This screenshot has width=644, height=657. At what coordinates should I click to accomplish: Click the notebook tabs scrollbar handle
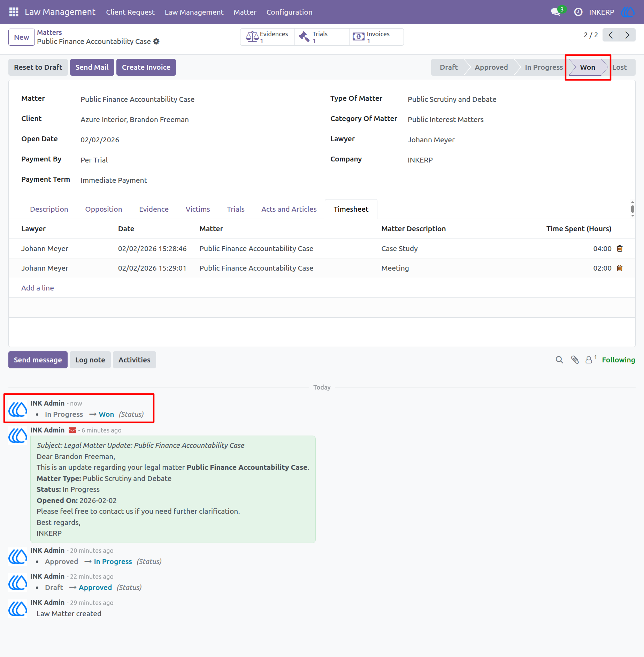[632, 209]
